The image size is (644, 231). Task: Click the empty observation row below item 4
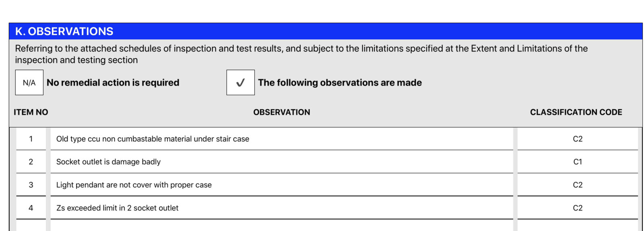tap(282, 225)
